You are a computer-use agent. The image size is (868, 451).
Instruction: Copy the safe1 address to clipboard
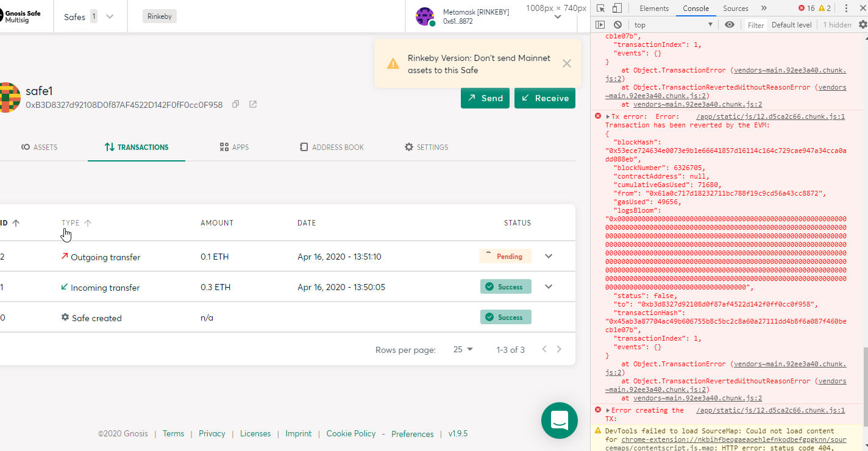(x=236, y=105)
